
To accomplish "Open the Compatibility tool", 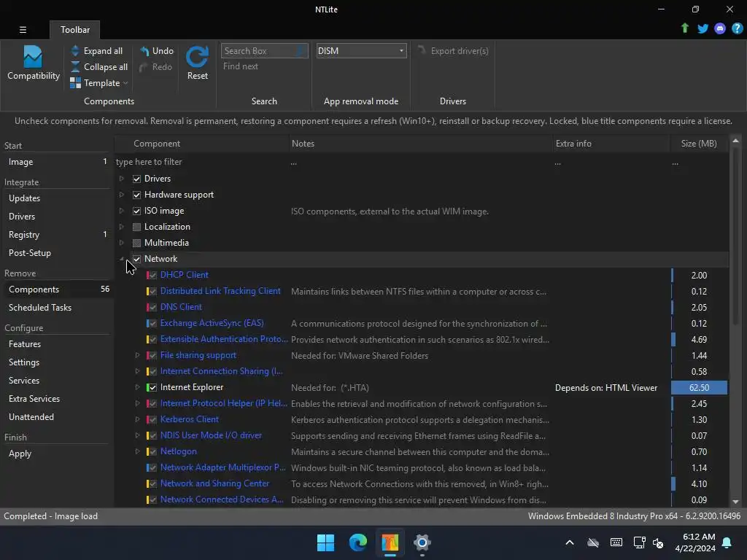I will [x=33, y=63].
